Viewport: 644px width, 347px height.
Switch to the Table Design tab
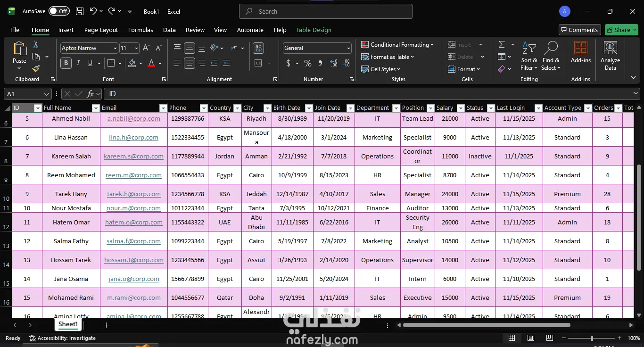coord(314,30)
